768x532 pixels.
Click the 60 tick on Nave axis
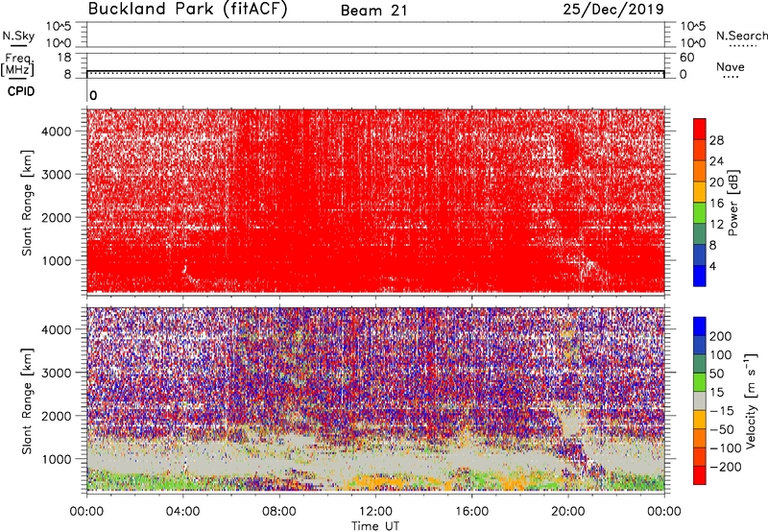tap(687, 58)
